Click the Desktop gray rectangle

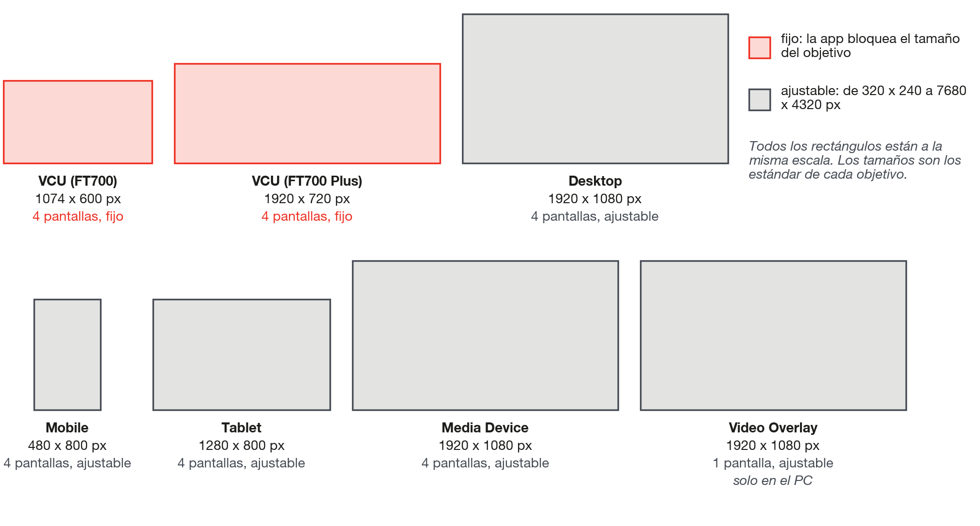tap(595, 89)
